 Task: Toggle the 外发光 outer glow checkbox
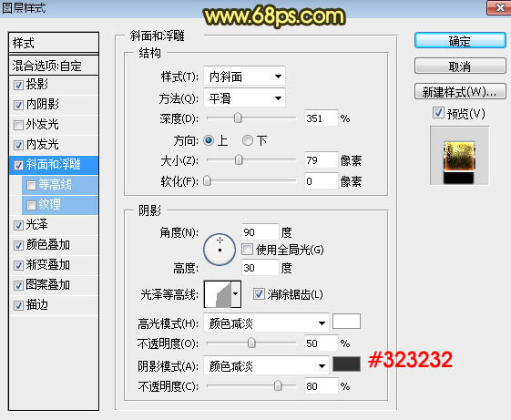click(x=18, y=125)
